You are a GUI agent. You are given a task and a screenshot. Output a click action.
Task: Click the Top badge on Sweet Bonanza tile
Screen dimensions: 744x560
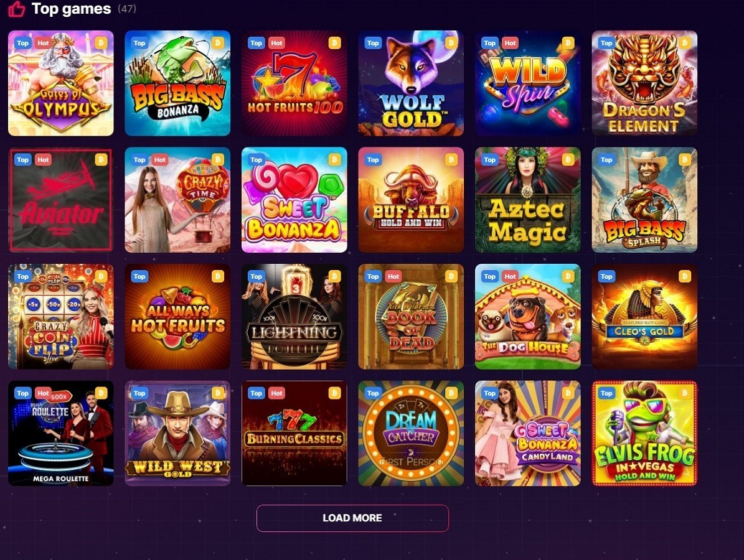click(x=257, y=160)
